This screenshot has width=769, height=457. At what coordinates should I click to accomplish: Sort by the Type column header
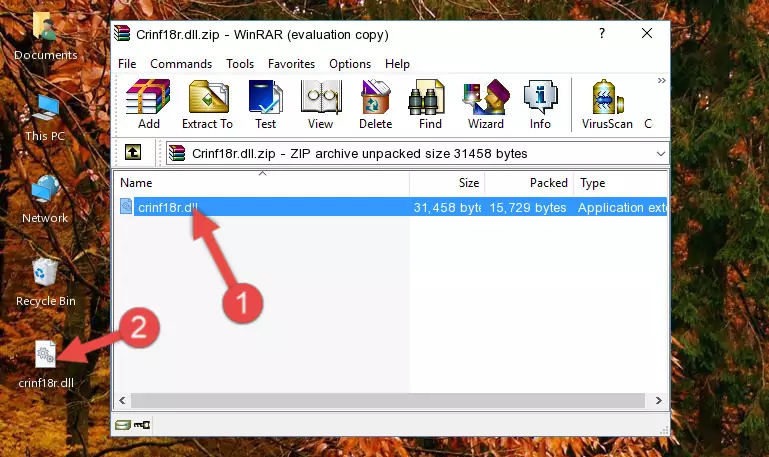(x=620, y=183)
